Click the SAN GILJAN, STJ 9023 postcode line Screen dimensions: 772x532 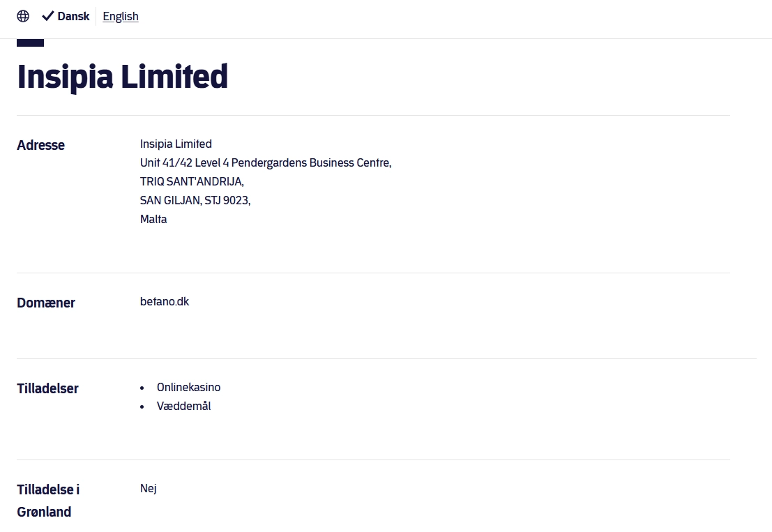coord(195,200)
